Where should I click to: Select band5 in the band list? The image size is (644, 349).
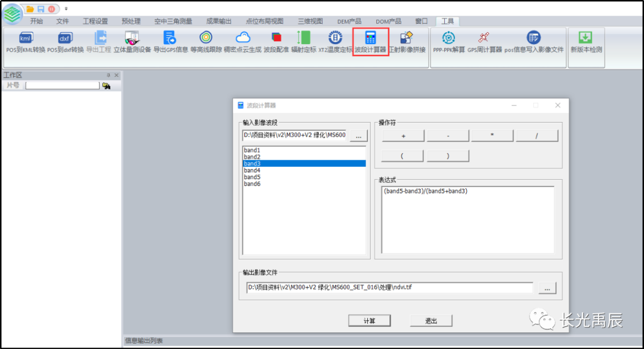tap(252, 177)
